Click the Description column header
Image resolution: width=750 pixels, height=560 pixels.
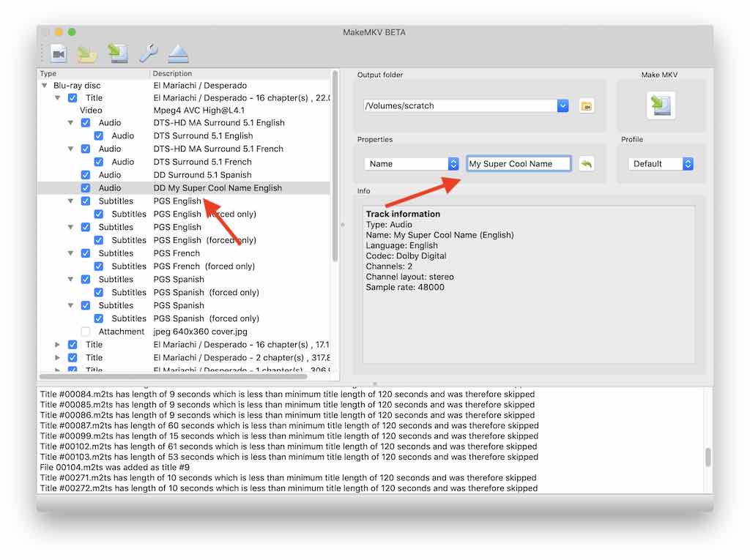pyautogui.click(x=240, y=73)
